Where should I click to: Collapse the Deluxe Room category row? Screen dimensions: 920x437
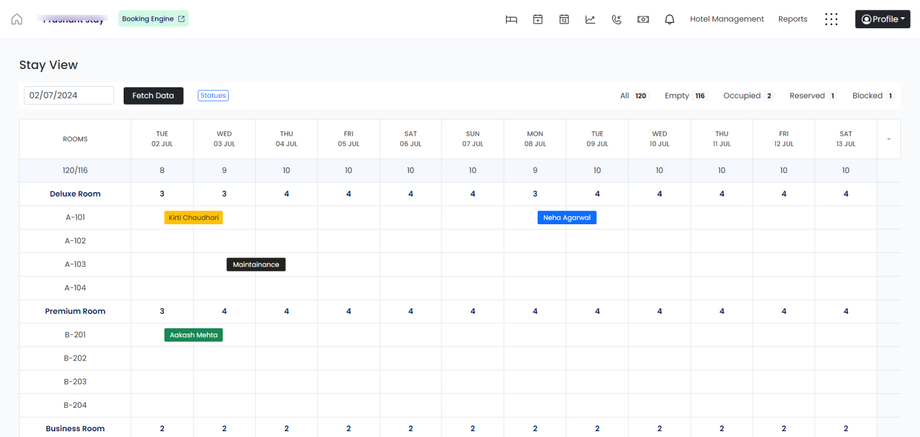pyautogui.click(x=75, y=194)
